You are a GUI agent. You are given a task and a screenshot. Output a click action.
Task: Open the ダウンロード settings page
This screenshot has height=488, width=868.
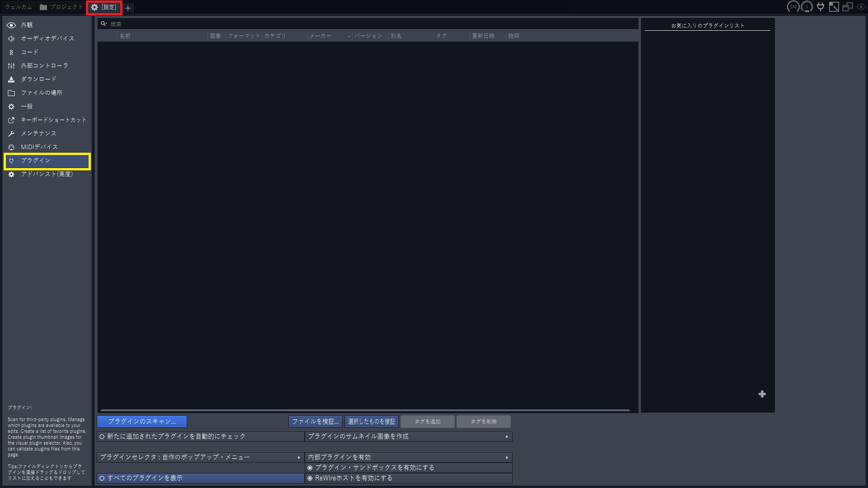tap(38, 79)
